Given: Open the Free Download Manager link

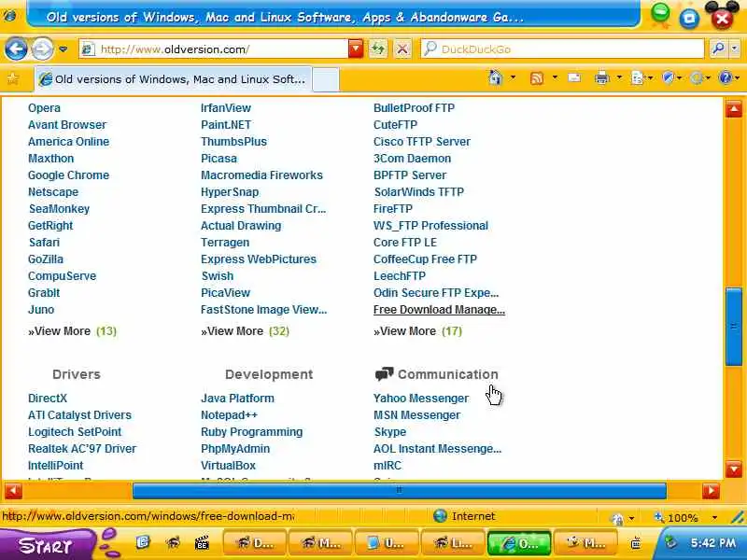Looking at the screenshot, I should pyautogui.click(x=439, y=310).
